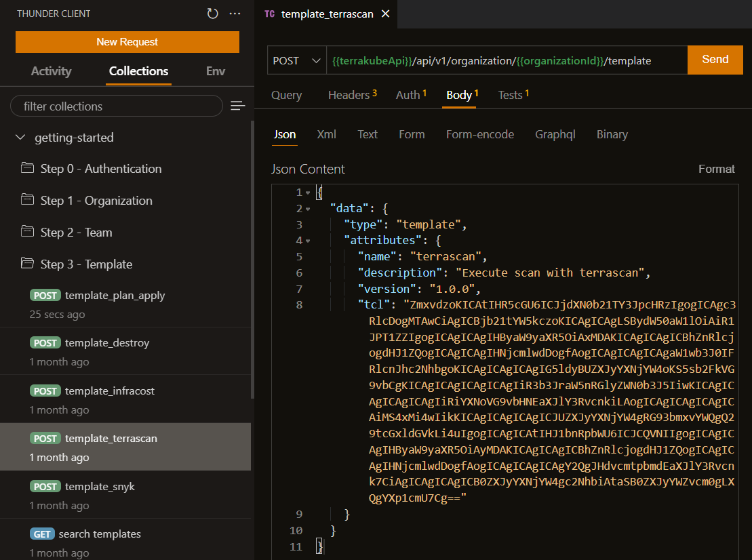752x560 pixels.
Task: Open the three-dots more actions menu
Action: point(235,14)
